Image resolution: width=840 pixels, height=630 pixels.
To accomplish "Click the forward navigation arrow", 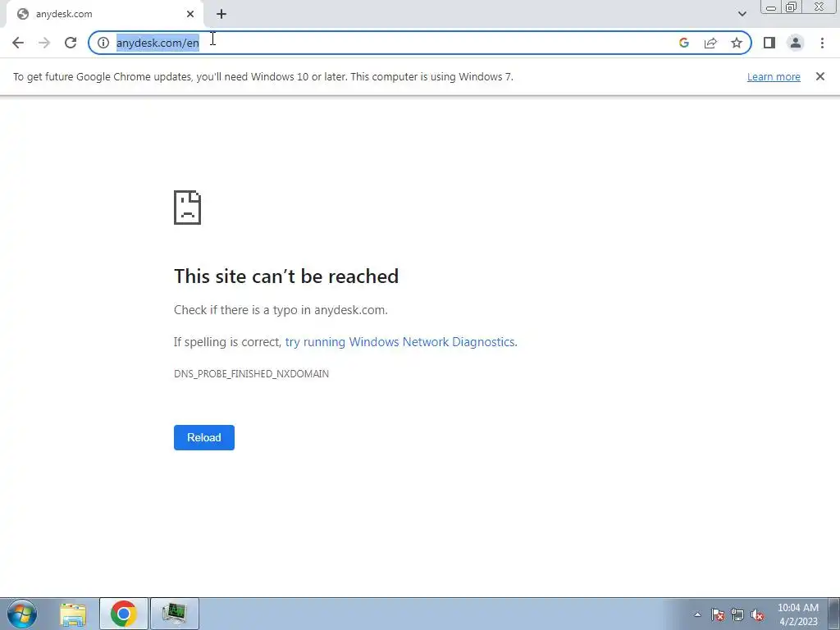I will [44, 43].
